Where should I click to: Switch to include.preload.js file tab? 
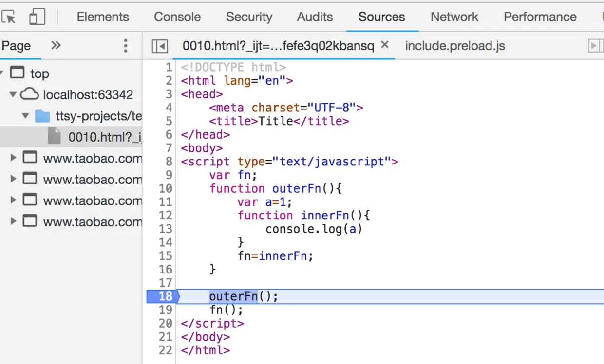tap(455, 46)
